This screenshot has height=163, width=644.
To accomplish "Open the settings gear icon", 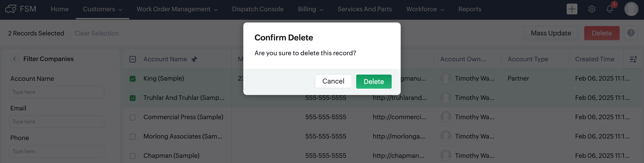I will 592,9.
